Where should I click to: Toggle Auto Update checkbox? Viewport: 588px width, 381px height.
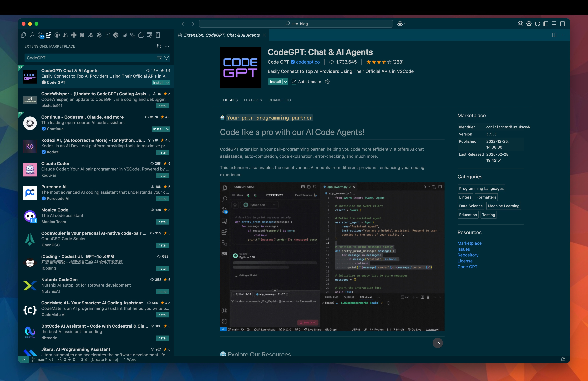[294, 82]
